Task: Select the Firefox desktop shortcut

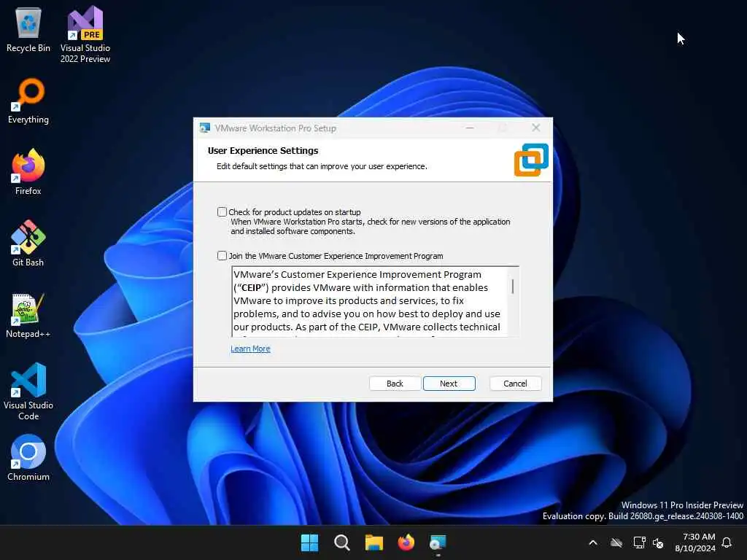Action: (28, 172)
